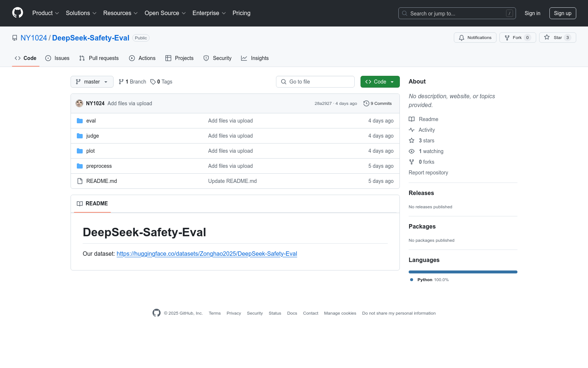Click the README.md file icon
Viewport: 588px width, 368px height.
coord(80,181)
